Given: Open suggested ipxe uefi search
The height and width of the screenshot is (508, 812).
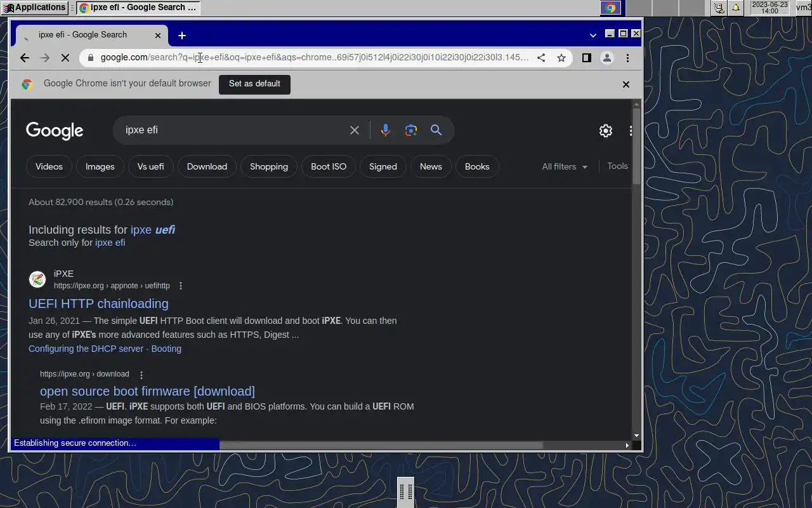Looking at the screenshot, I should pyautogui.click(x=153, y=230).
